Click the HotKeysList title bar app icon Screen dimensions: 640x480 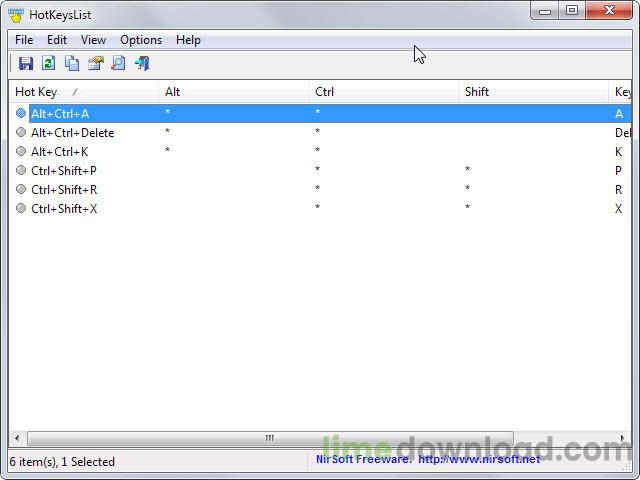click(x=16, y=15)
